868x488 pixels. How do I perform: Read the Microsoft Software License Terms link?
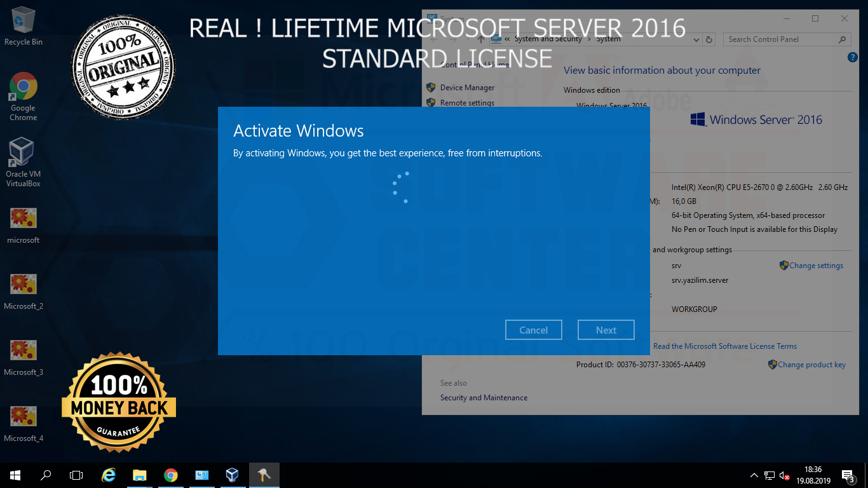tap(725, 346)
